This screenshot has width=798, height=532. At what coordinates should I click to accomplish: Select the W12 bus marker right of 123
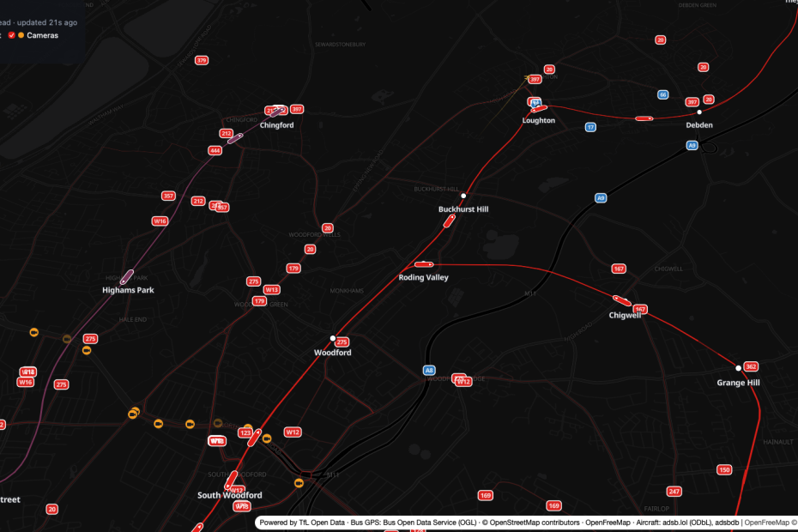click(x=293, y=432)
